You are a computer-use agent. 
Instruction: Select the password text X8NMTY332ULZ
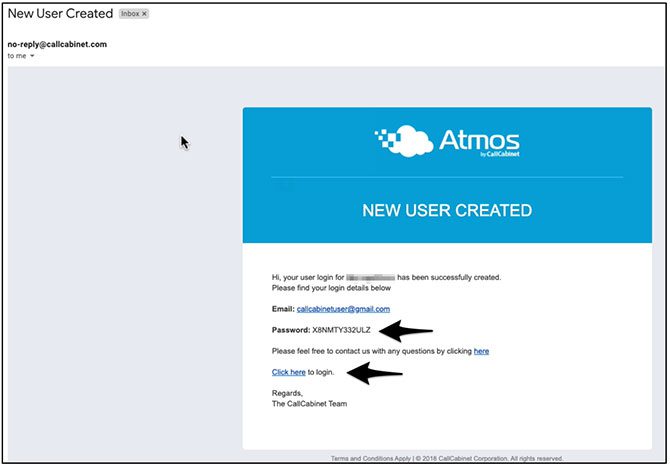341,330
